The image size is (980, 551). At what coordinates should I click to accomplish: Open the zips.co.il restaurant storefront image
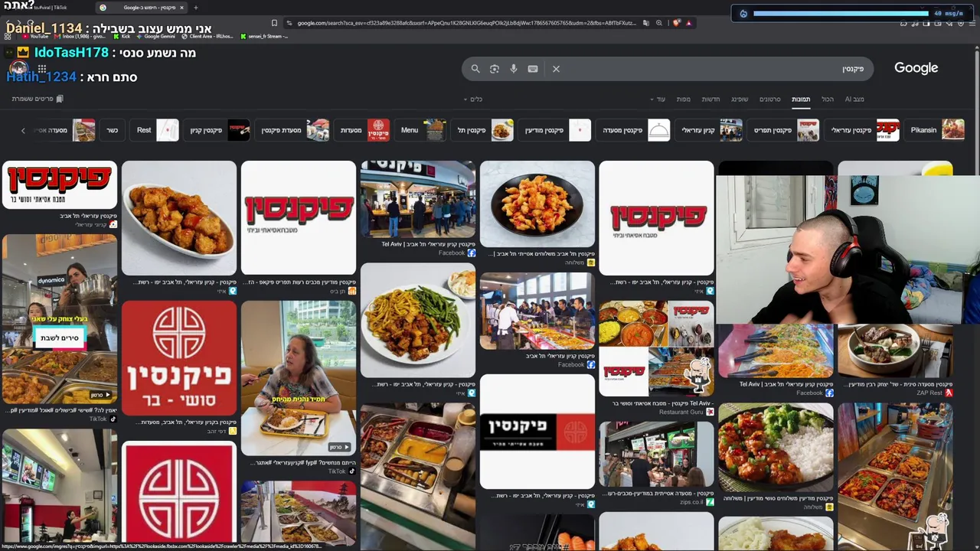[657, 454]
